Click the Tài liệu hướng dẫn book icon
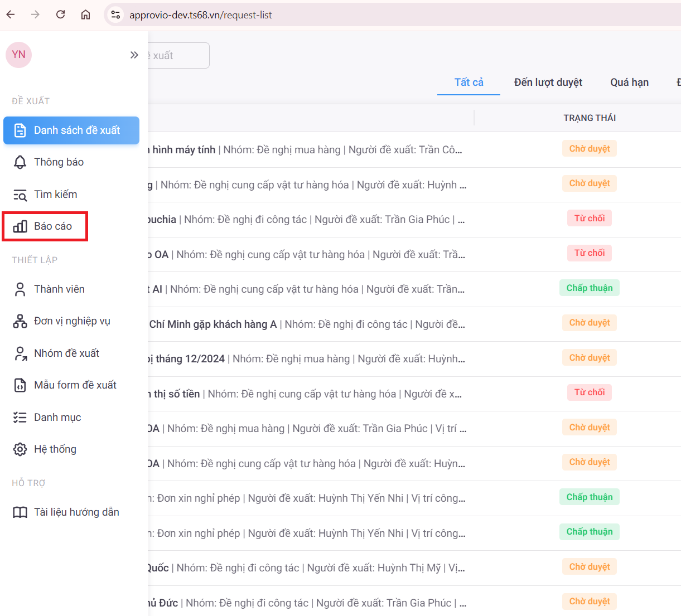 click(x=20, y=512)
